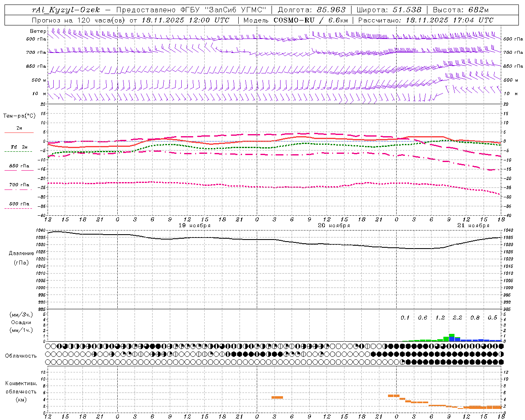
Task: Click the 3-hour precipitation value 0.8
Action: pos(475,318)
